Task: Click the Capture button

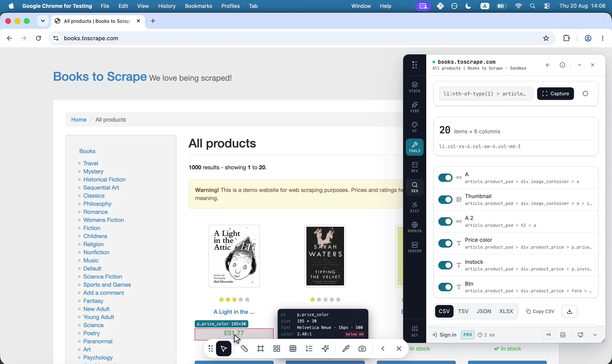Action: click(555, 94)
